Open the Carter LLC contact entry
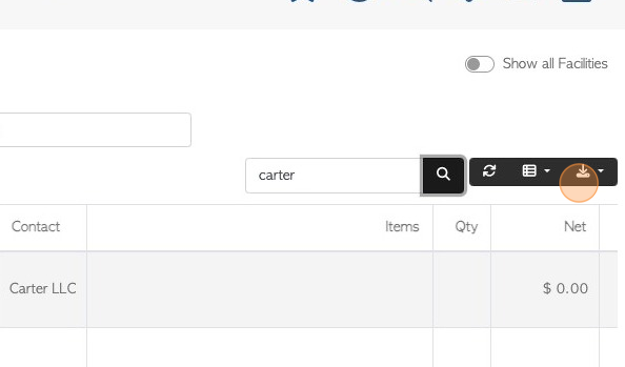Viewport: 625px width, 367px height. click(43, 288)
